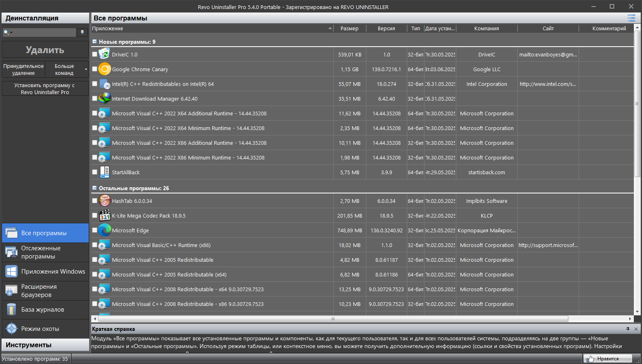642x364 pixels.
Task: Click the vertical scrollbar thumb
Action: [x=637, y=104]
